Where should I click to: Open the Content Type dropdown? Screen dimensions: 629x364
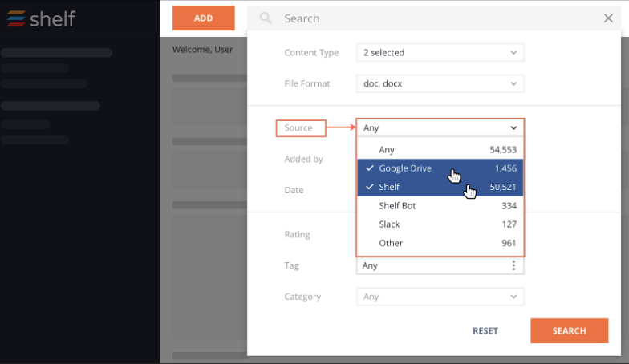click(440, 53)
